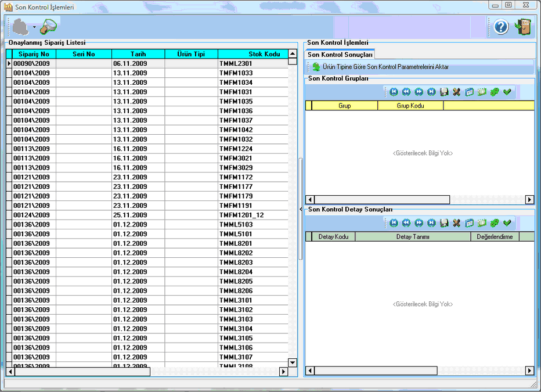The width and height of the screenshot is (541, 392).
Task: Go to first record in Son Kontrol Grupları
Action: click(394, 92)
